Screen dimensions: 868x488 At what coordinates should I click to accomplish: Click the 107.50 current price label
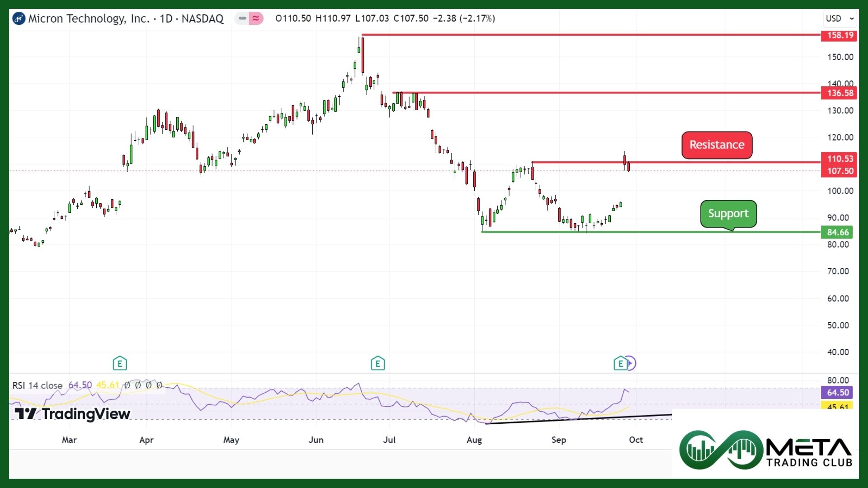point(839,171)
